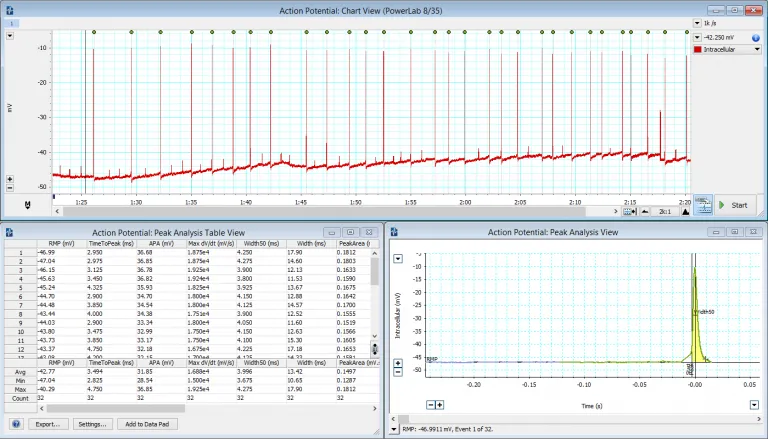
Task: Open the -42.250 mV range dropdown arrow
Action: point(697,36)
